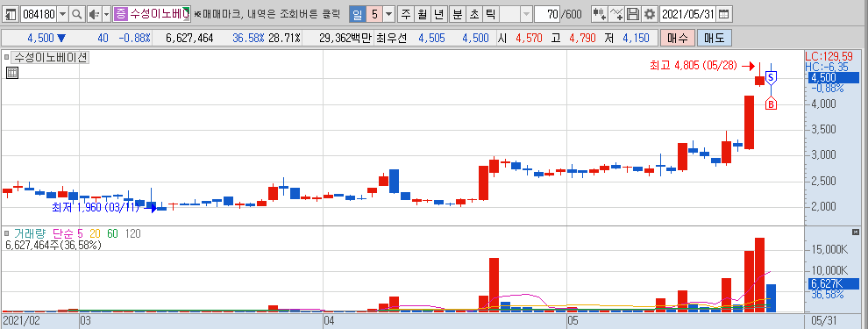Select the 월 (monthly) chart tab
Image resolution: width=868 pixels, height=329 pixels.
tap(423, 14)
